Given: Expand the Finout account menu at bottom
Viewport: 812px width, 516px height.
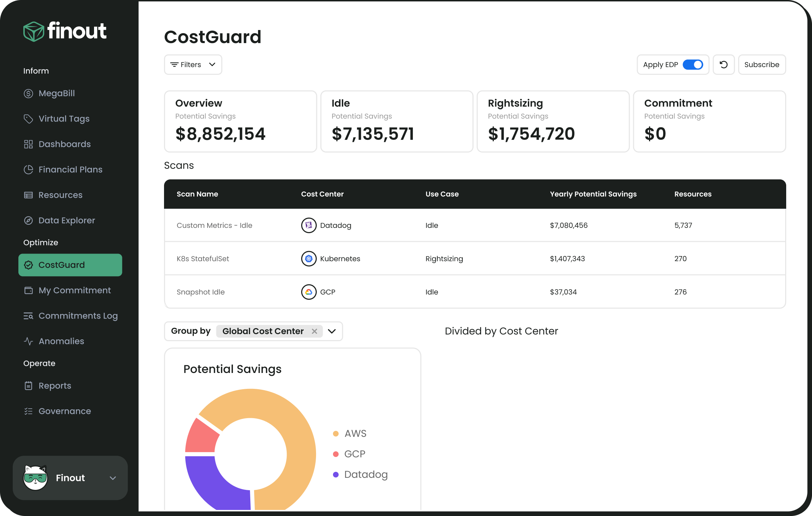Looking at the screenshot, I should tap(112, 478).
